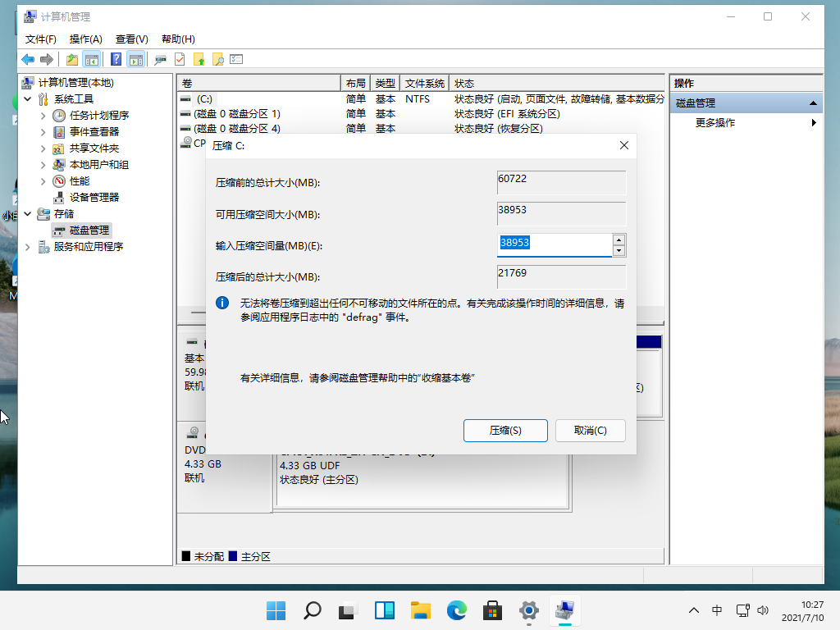Open the View (查看) menu
The height and width of the screenshot is (630, 840).
131,39
